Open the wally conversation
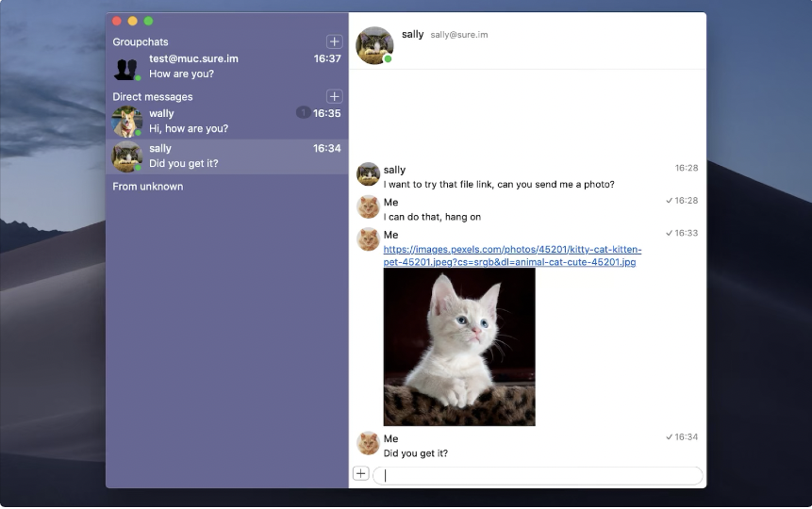Image resolution: width=812 pixels, height=509 pixels. (x=227, y=122)
